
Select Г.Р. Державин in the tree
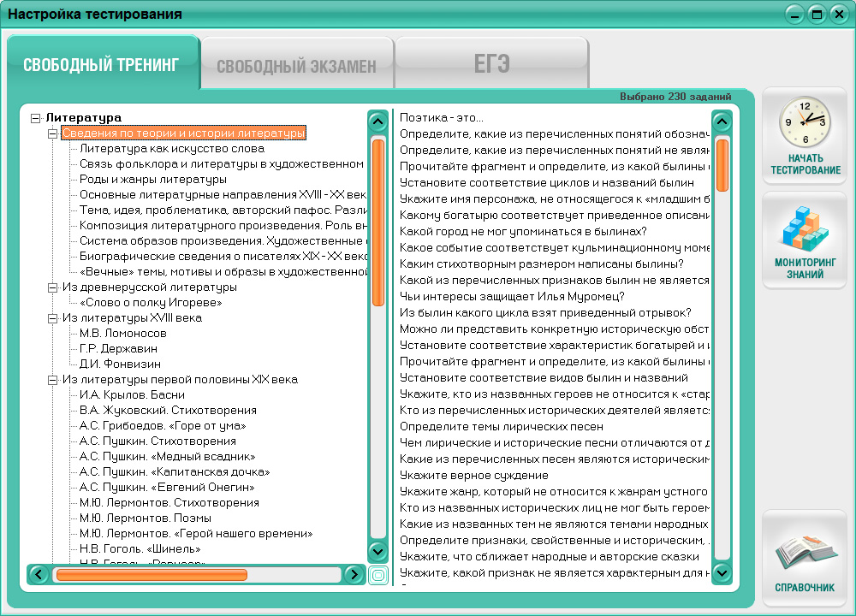point(118,348)
